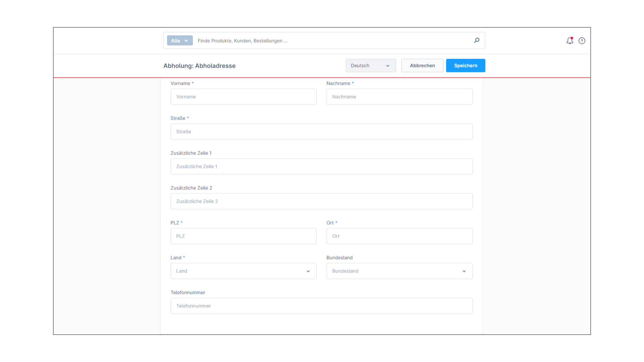This screenshot has width=644, height=362.
Task: Click into the Telefonnummer field
Action: coord(321,306)
